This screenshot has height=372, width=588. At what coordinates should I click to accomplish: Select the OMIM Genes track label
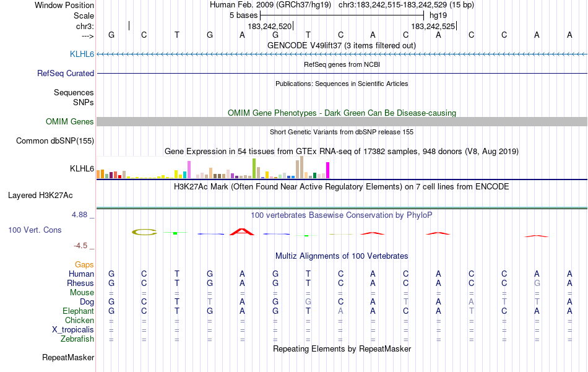click(x=69, y=121)
